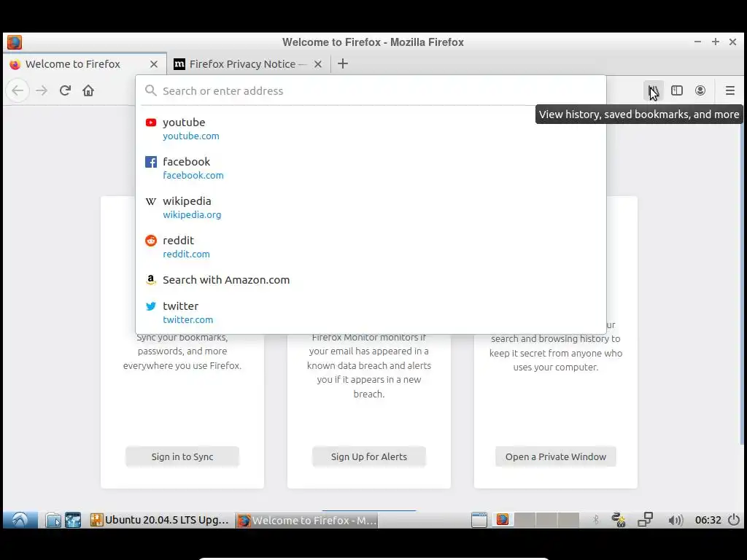Switch to Firefox Privacy Notice tab
747x560 pixels.
[x=248, y=64]
